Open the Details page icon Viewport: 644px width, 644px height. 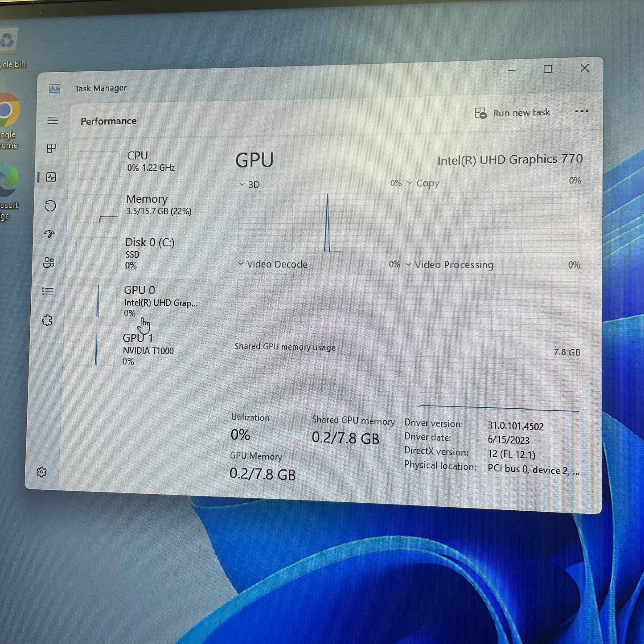[x=48, y=291]
